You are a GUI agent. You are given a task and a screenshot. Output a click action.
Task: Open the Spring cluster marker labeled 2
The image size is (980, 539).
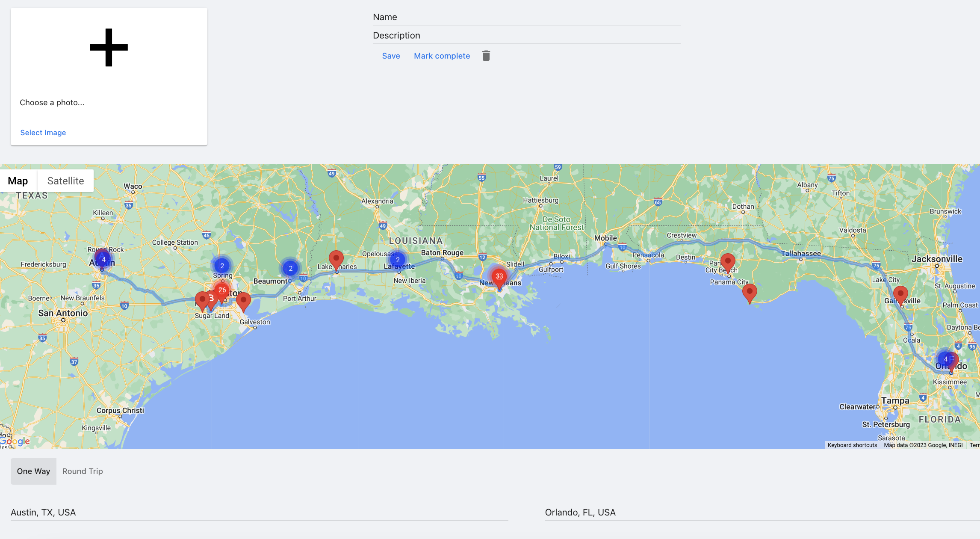click(x=222, y=266)
